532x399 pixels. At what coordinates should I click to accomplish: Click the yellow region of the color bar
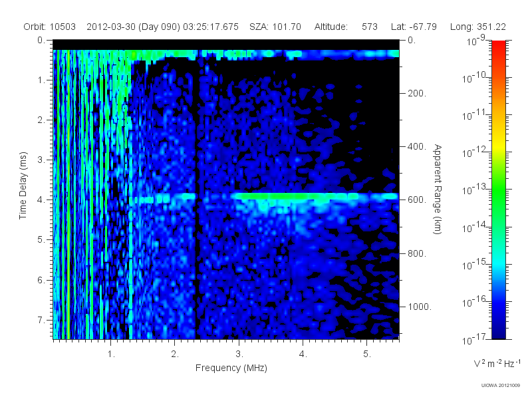tap(498, 144)
